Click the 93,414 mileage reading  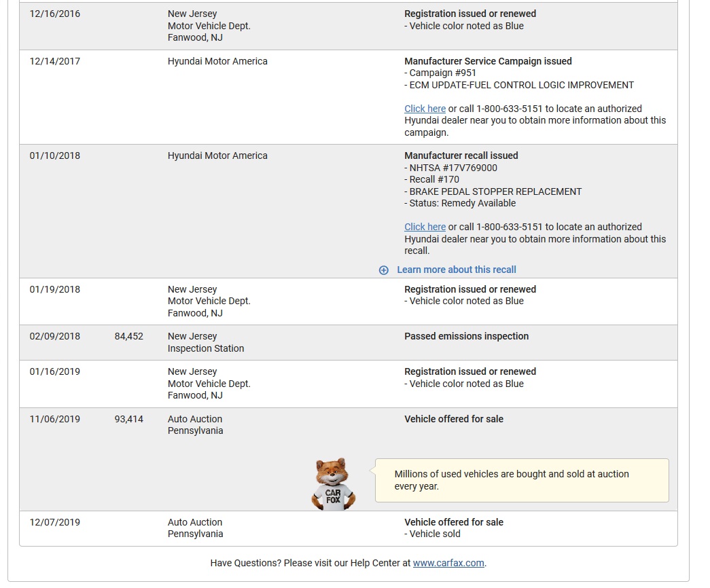click(x=128, y=419)
